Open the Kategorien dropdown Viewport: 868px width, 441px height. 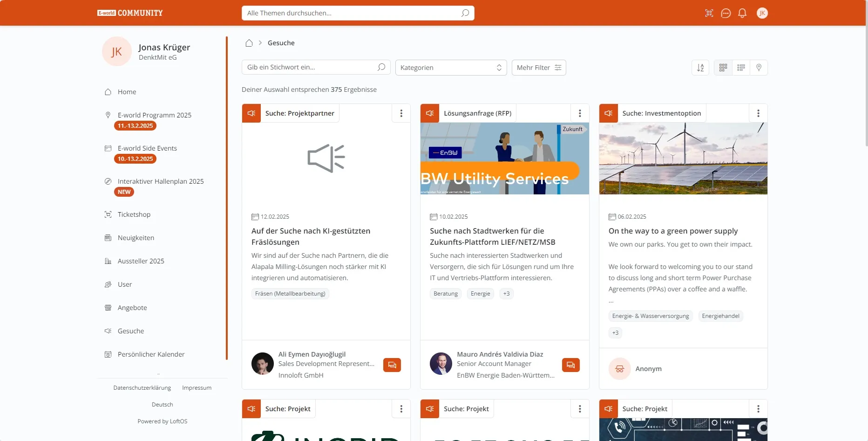click(x=450, y=68)
